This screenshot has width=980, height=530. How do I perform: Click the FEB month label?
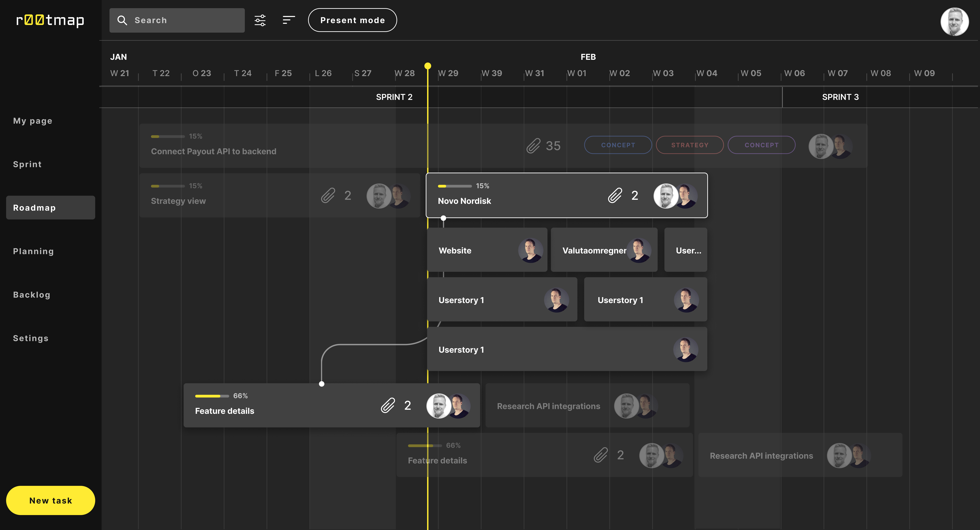tap(588, 57)
